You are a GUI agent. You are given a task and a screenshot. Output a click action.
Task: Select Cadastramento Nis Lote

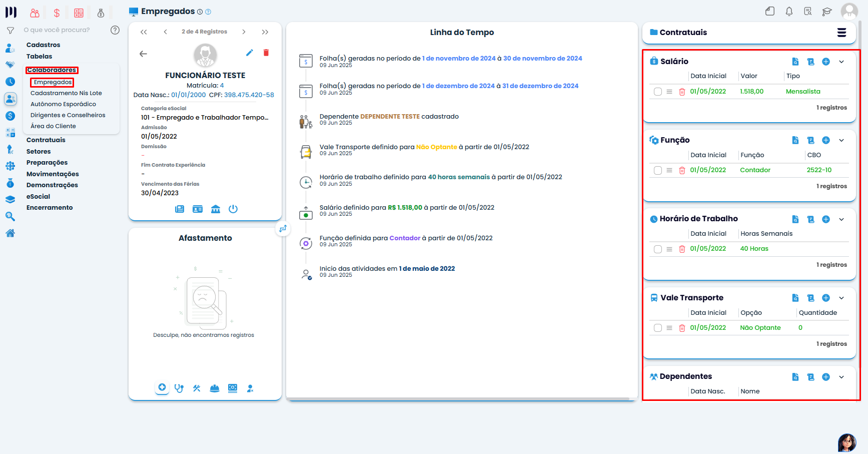(66, 93)
